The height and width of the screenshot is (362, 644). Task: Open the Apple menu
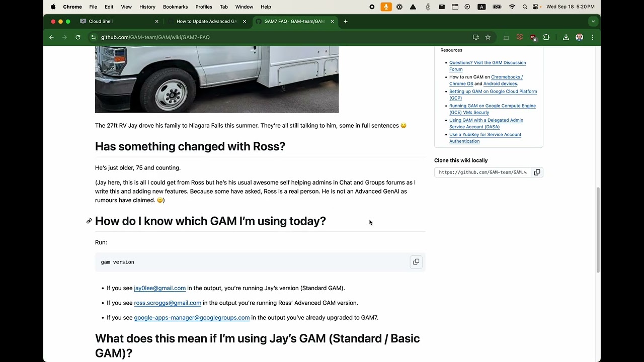point(53,7)
